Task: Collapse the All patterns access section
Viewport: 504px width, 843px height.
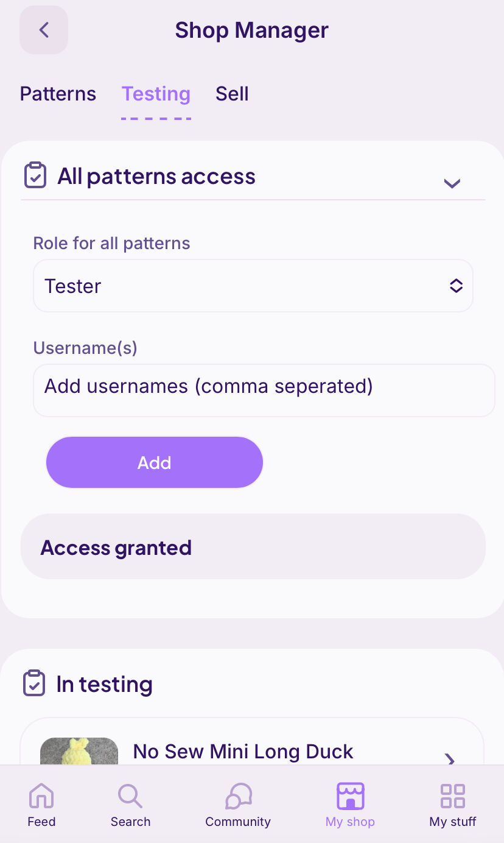Action: [452, 183]
